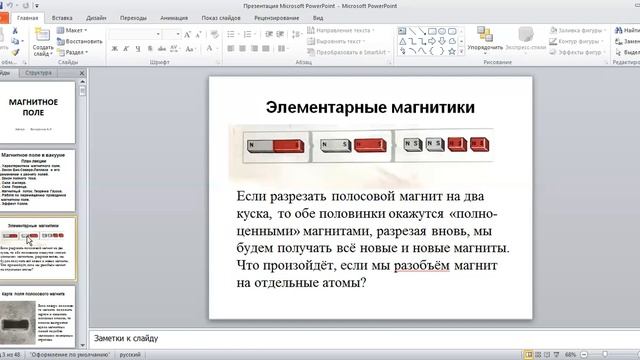Click the Cut scissors icon
The height and width of the screenshot is (360, 640).
tap(15, 31)
